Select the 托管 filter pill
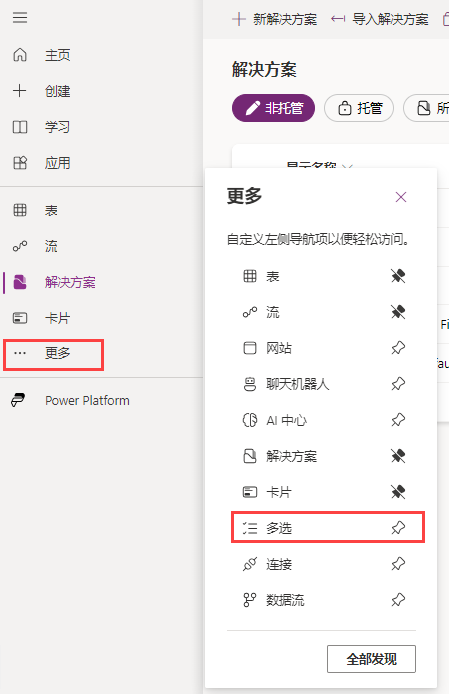The height and width of the screenshot is (694, 449). click(x=359, y=108)
